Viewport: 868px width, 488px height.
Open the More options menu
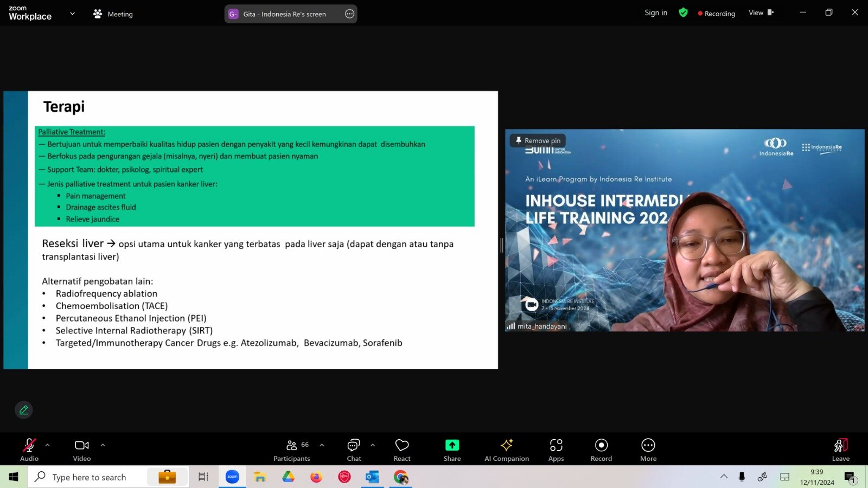point(648,450)
